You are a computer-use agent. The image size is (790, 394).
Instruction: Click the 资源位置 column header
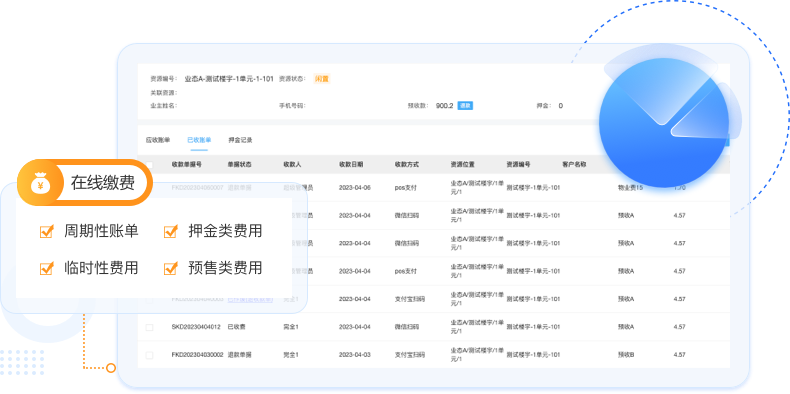click(x=463, y=165)
